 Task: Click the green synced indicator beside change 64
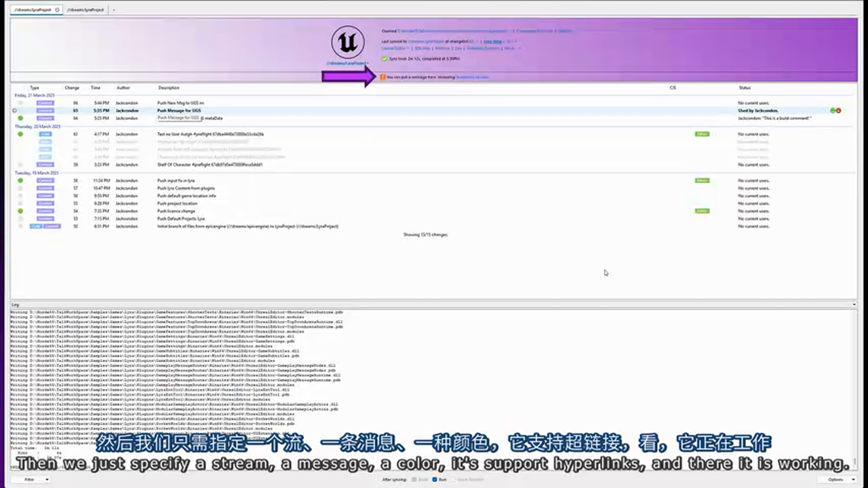[20, 118]
